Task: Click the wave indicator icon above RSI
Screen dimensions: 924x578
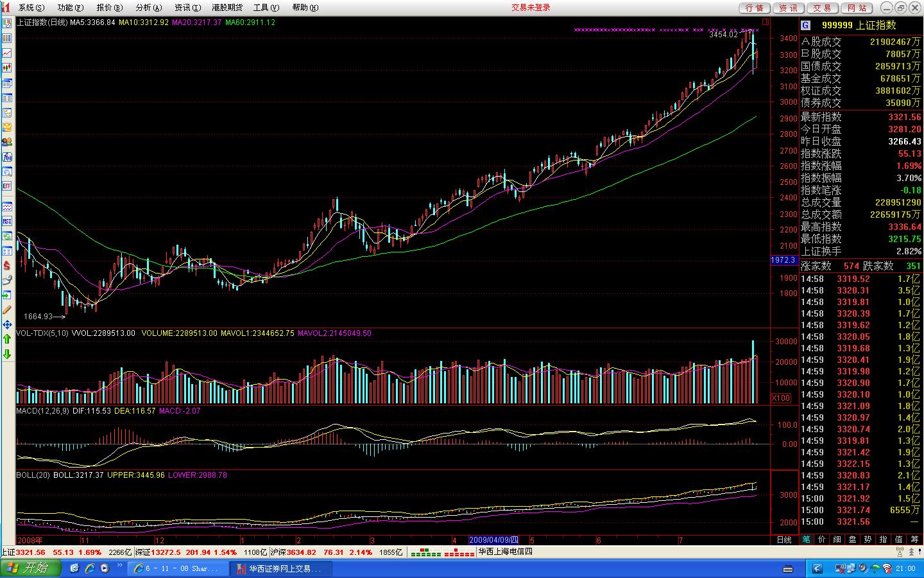Action: (7, 206)
